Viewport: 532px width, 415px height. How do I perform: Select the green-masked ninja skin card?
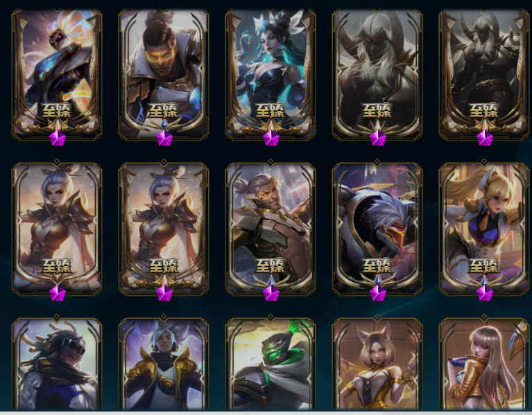tap(271, 364)
